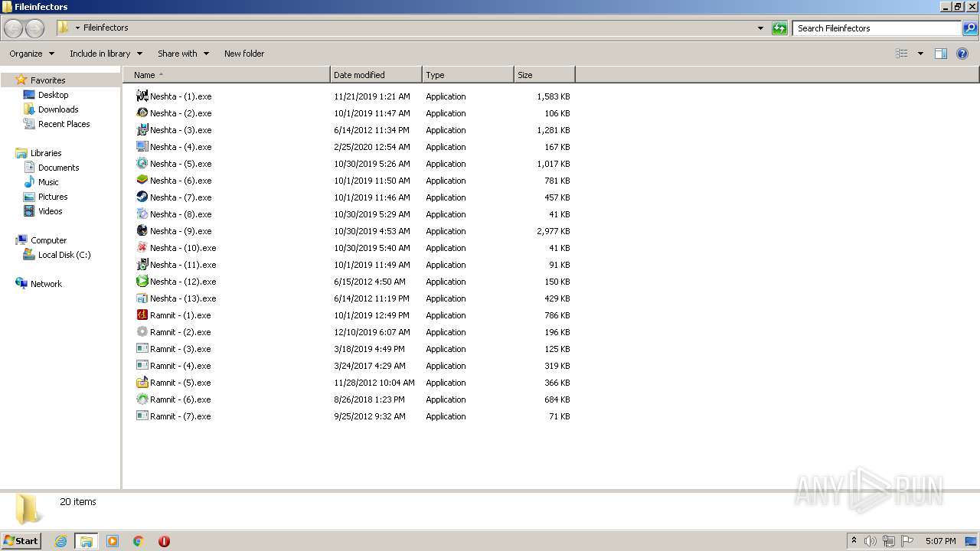Open Documents library

point(58,168)
